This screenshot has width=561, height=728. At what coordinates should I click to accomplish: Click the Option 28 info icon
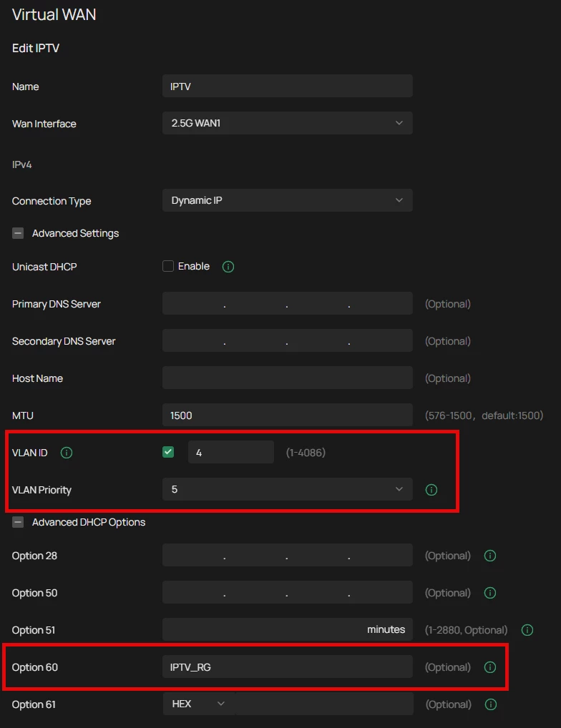pyautogui.click(x=490, y=556)
